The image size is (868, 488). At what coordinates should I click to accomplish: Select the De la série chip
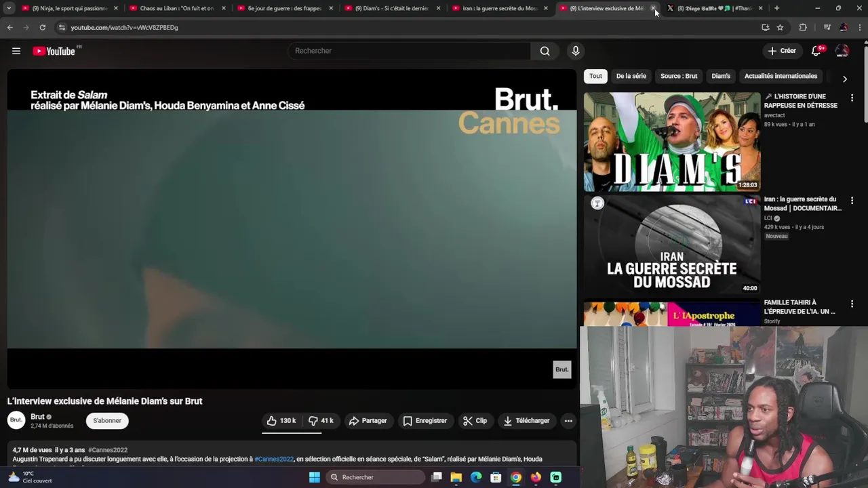[631, 76]
